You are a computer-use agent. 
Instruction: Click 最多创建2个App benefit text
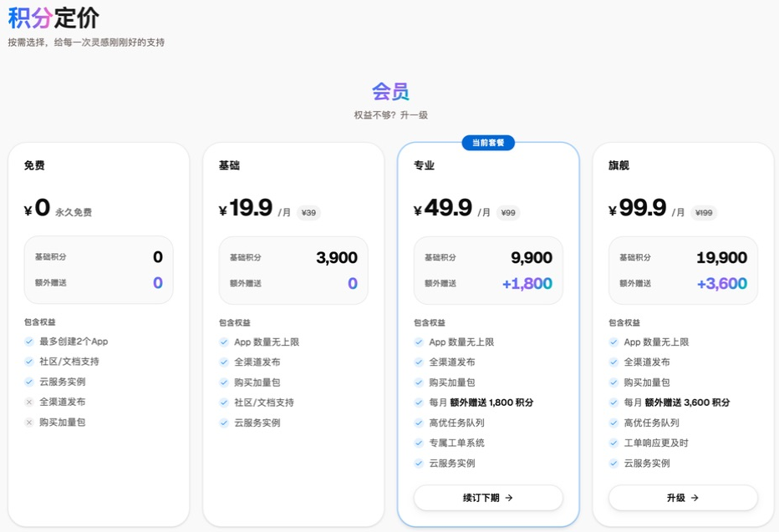74,342
